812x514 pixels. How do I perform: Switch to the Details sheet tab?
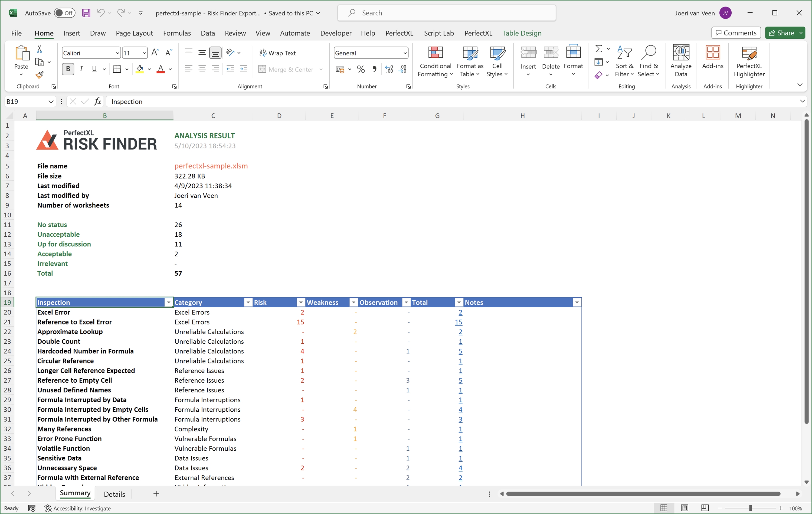click(x=114, y=494)
